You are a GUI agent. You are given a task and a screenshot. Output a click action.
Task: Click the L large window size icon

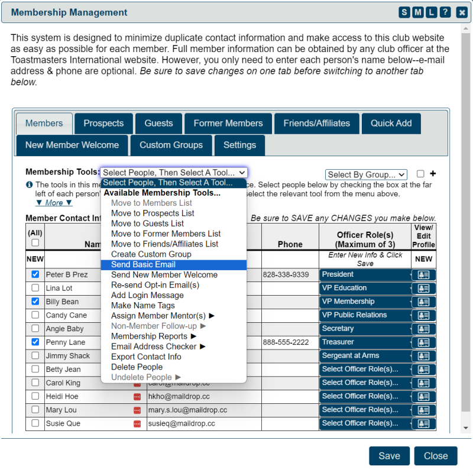click(x=432, y=12)
